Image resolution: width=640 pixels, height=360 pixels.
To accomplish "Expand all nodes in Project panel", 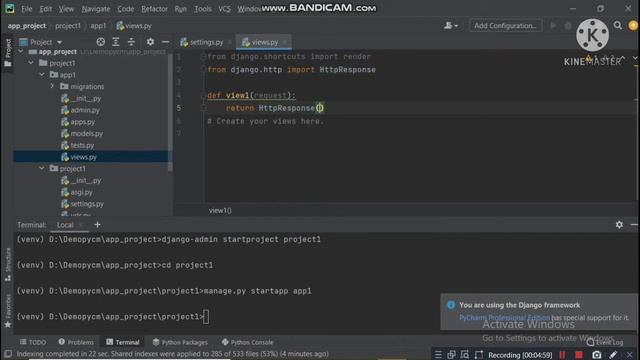I will click(x=116, y=42).
